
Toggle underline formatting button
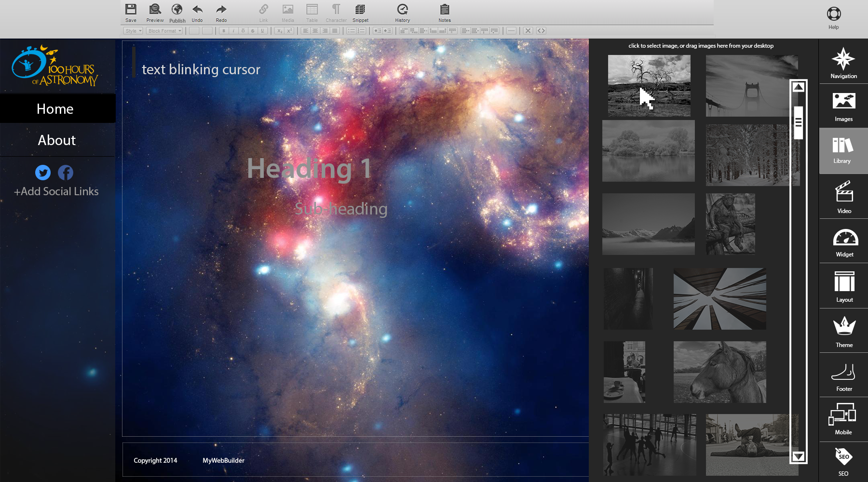tap(262, 31)
